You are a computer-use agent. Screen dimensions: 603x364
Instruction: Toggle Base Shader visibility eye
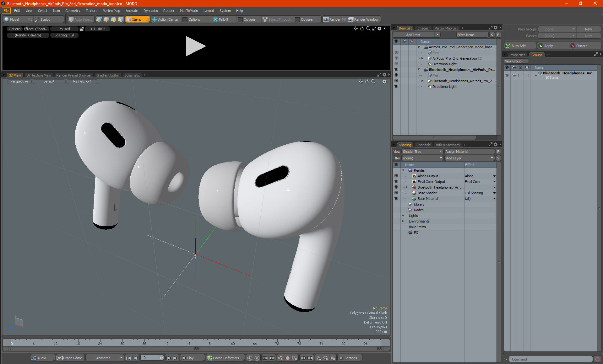(x=396, y=193)
